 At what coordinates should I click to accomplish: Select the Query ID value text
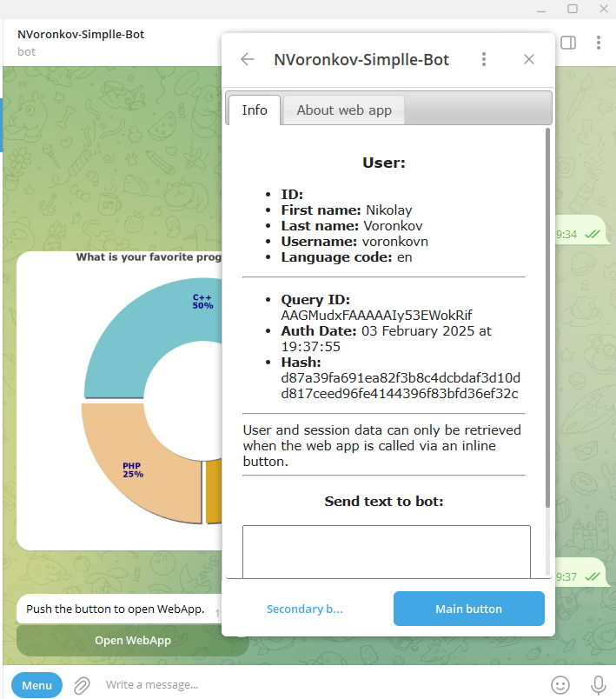[x=376, y=316]
